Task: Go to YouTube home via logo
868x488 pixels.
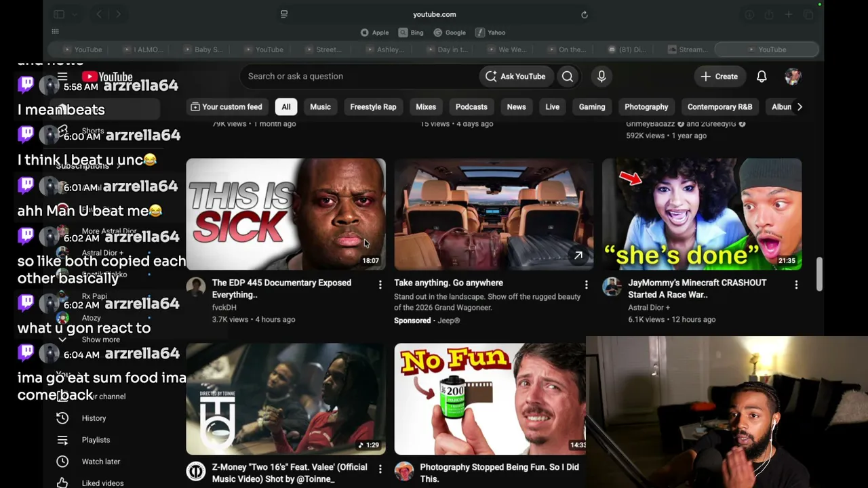Action: [107, 77]
